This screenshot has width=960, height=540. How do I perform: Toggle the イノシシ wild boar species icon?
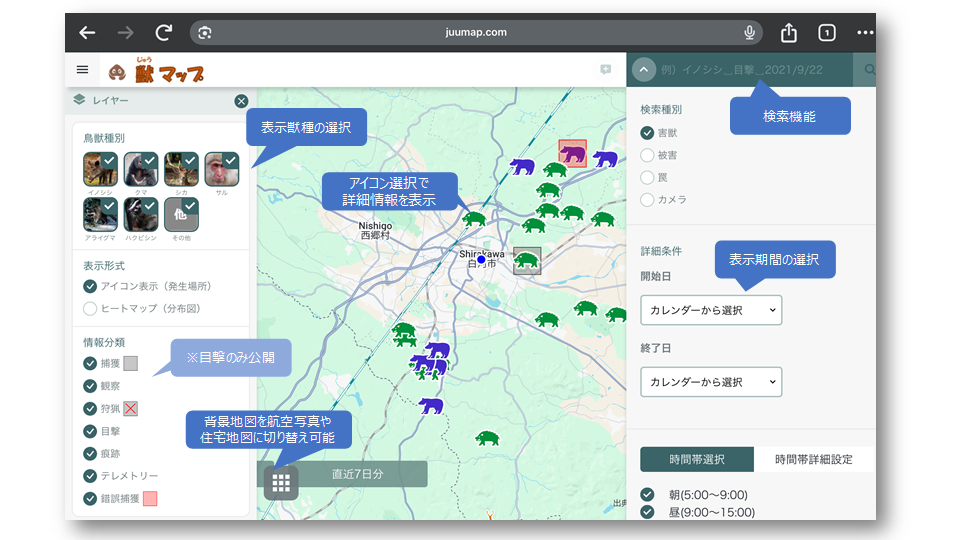[100, 170]
